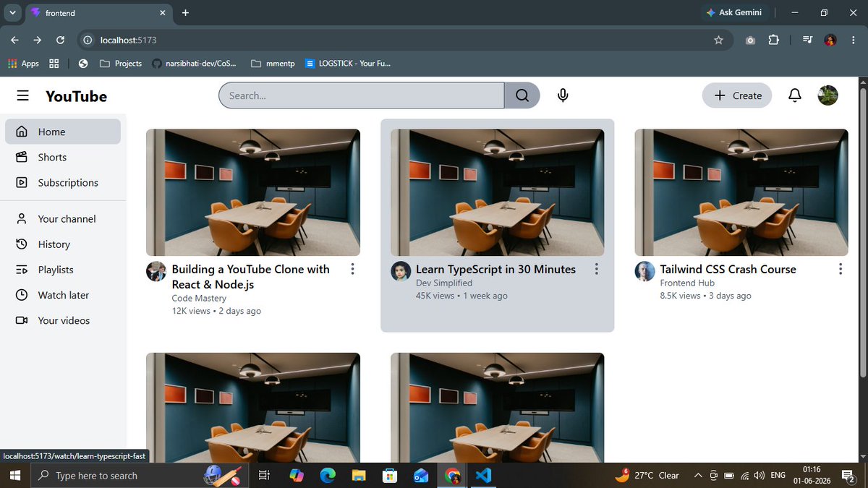Screen dimensions: 868x488
Task: Click the camera icon in Chrome toolbar
Action: coord(751,40)
